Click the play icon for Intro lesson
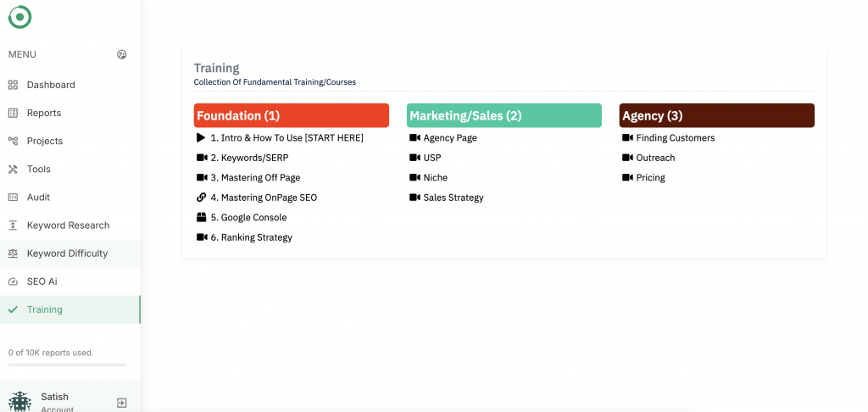This screenshot has height=412, width=868. [201, 137]
